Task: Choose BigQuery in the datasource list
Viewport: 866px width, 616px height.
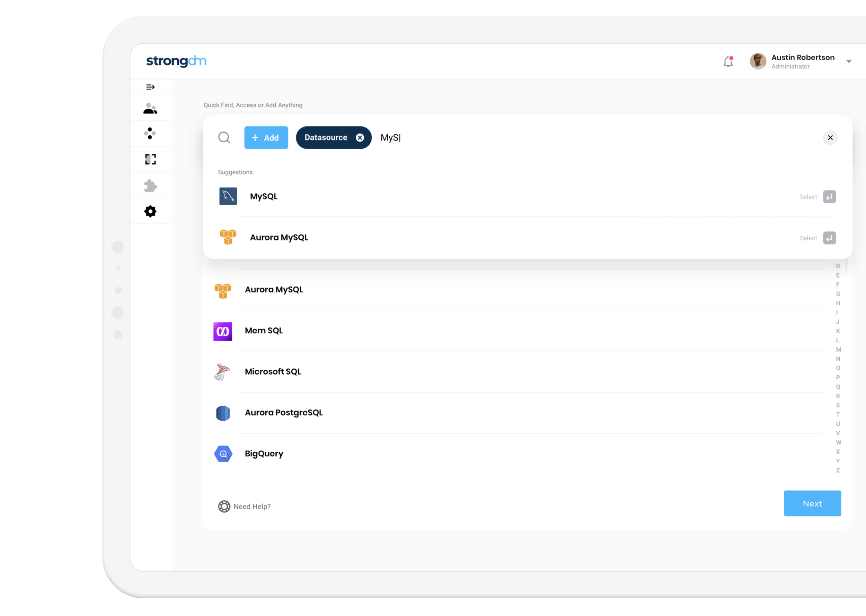Action: 518,454
